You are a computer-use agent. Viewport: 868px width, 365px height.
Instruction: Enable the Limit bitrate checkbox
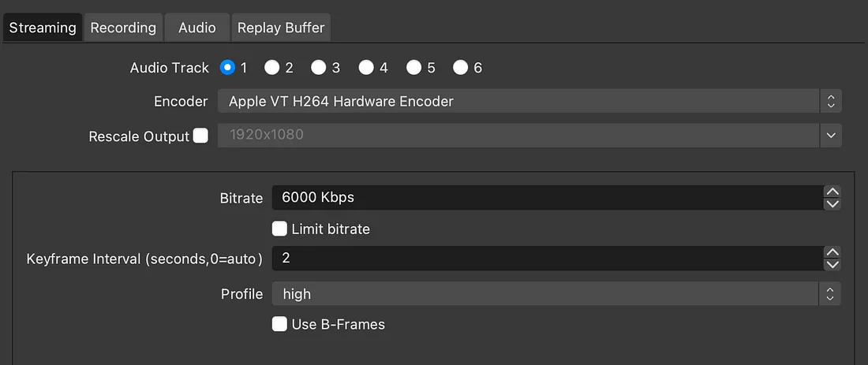tap(279, 229)
